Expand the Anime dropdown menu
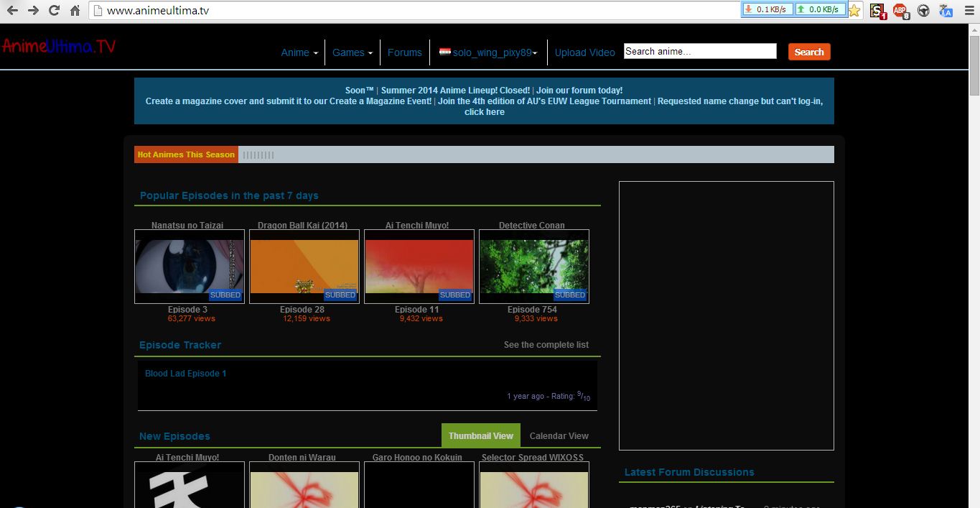The image size is (980, 508). tap(299, 52)
